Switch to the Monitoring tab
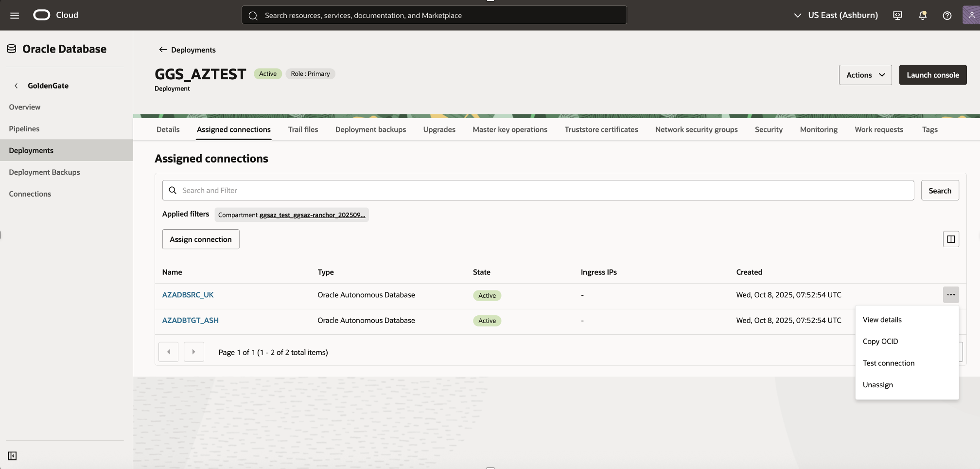The width and height of the screenshot is (980, 469). click(819, 129)
